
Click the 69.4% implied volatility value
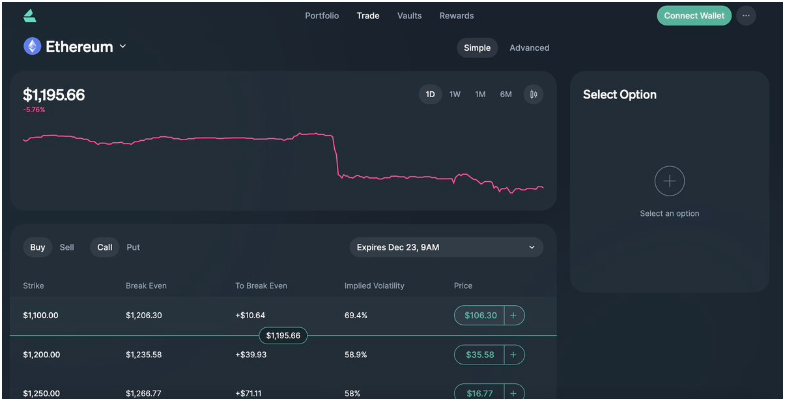click(x=356, y=315)
